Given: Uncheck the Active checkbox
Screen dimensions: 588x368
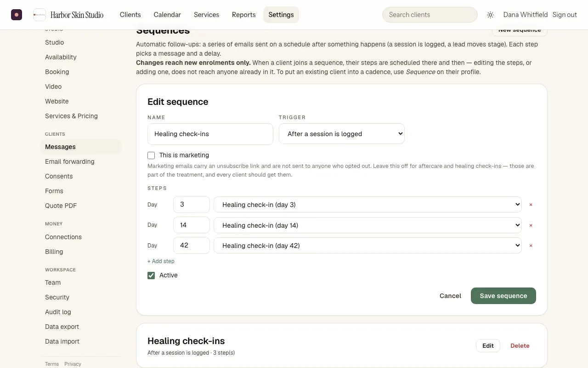Looking at the screenshot, I should pos(151,276).
